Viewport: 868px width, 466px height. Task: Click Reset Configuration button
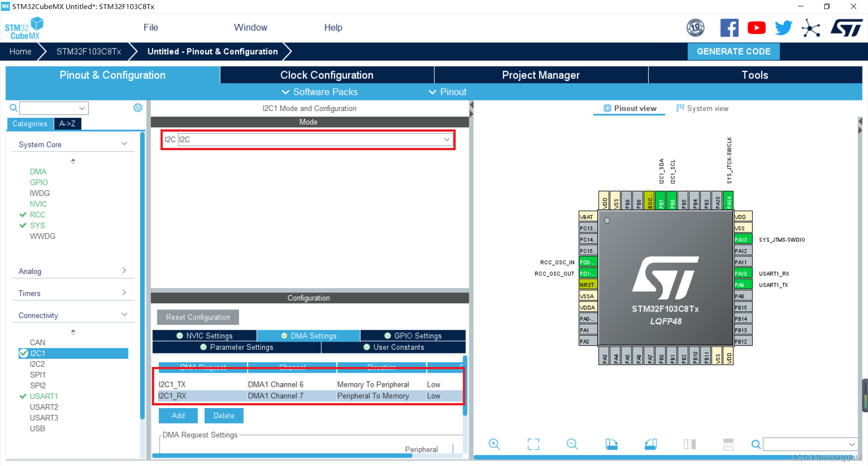click(198, 317)
